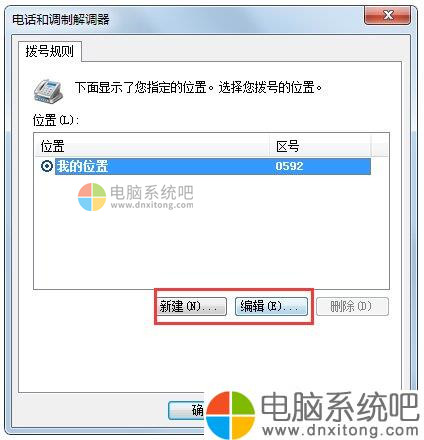Click the www.dnxitong.com text inside the list
Screen dimensions: 424x440
click(x=152, y=205)
